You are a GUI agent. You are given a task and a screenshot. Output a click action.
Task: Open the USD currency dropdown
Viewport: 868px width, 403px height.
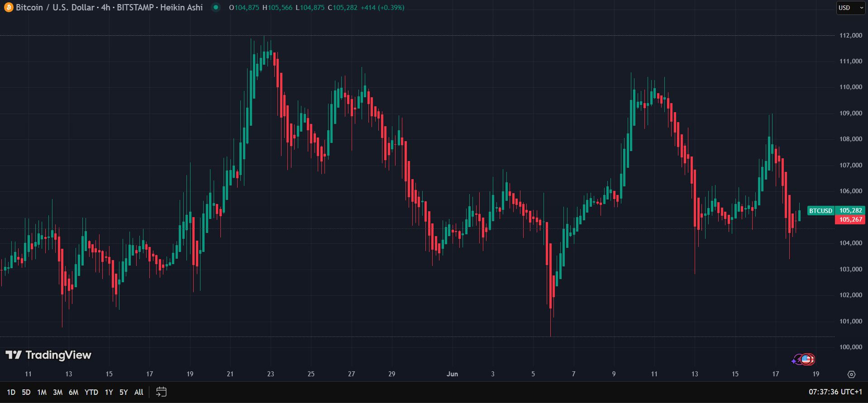click(851, 8)
